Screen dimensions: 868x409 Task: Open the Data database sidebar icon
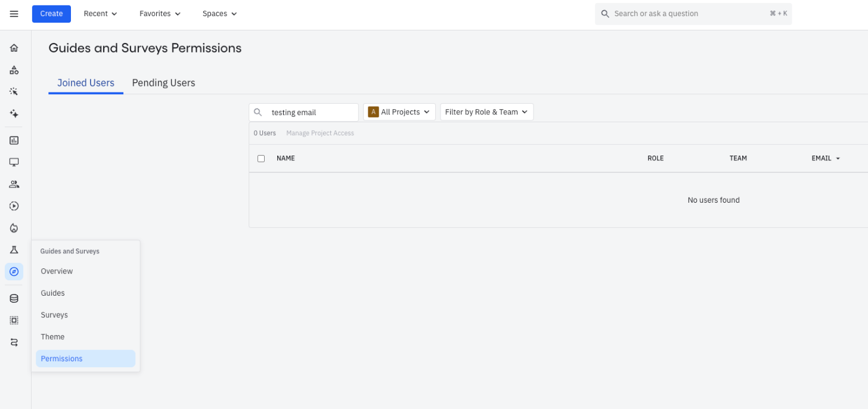click(14, 299)
